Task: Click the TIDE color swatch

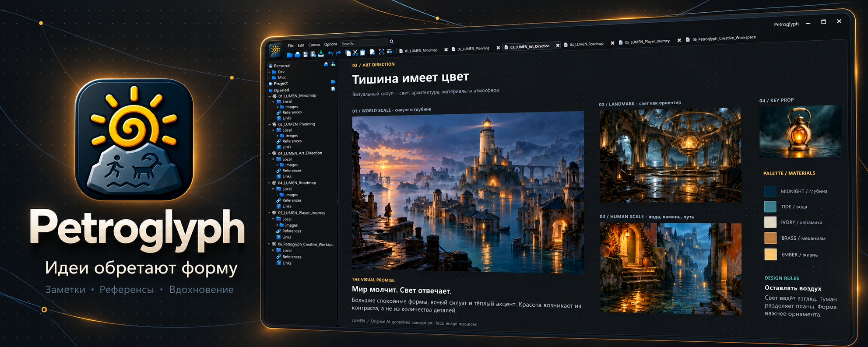Action: pyautogui.click(x=770, y=207)
